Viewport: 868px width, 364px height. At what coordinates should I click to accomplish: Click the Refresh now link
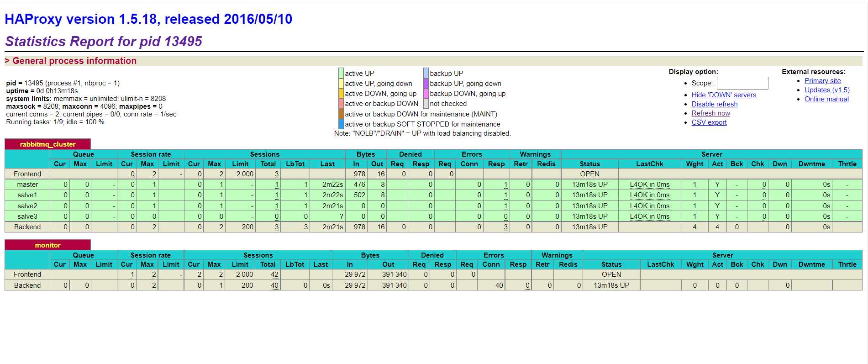(710, 113)
